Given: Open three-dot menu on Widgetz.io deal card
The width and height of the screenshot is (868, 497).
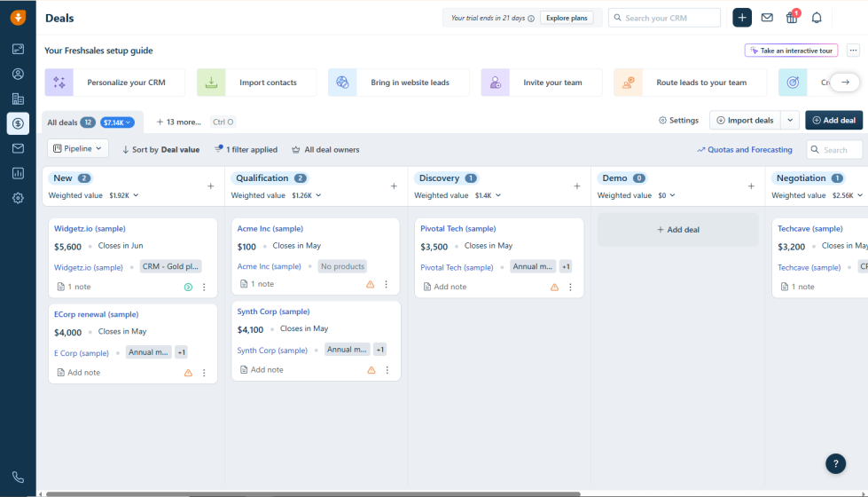Looking at the screenshot, I should tap(204, 287).
